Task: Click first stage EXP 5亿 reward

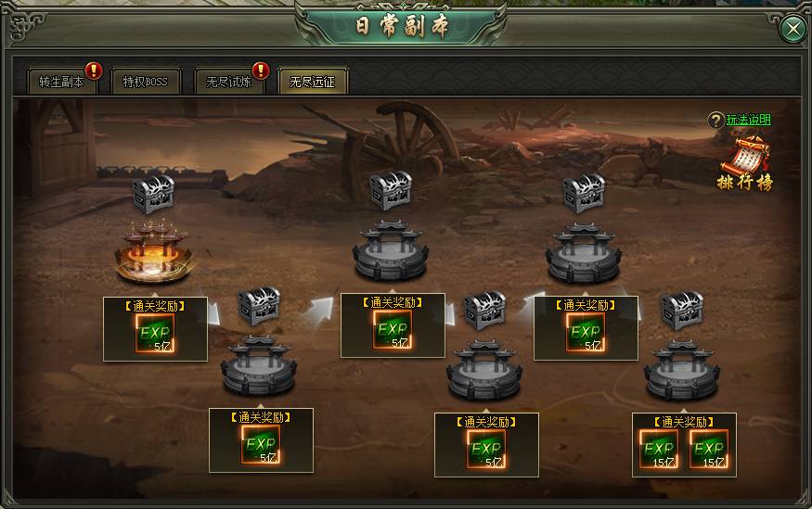Action: coord(155,333)
